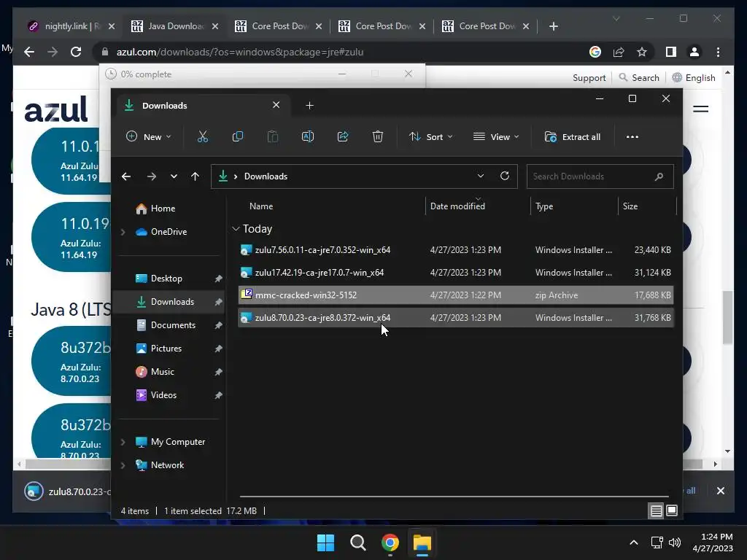Open a new Chrome tab
Screen dimensions: 747x560
[553, 26]
